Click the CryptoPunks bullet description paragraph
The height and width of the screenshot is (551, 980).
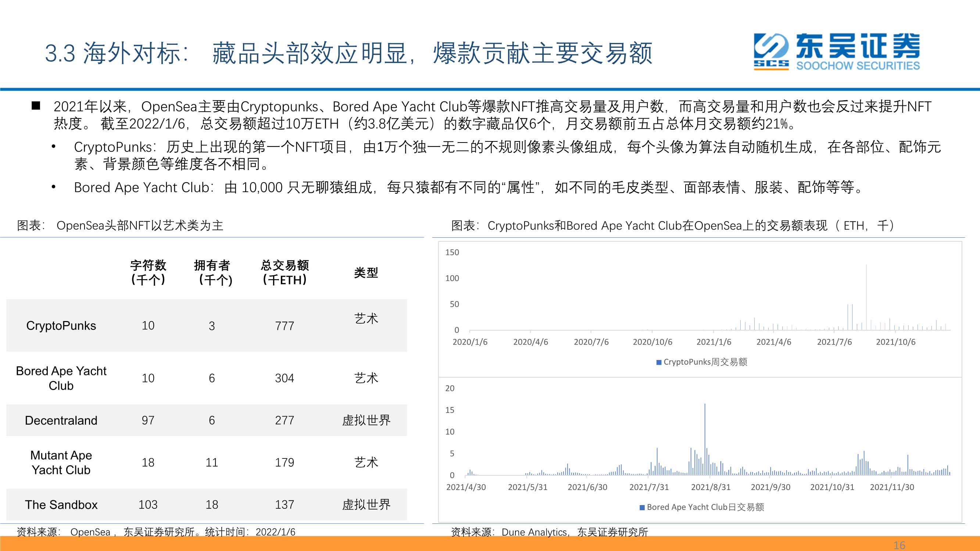507,155
